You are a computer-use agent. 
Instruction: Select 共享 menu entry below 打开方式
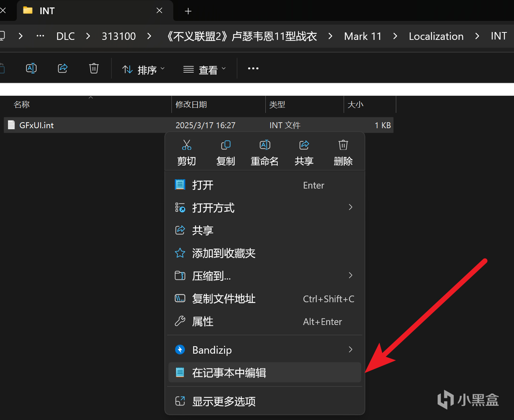point(265,230)
